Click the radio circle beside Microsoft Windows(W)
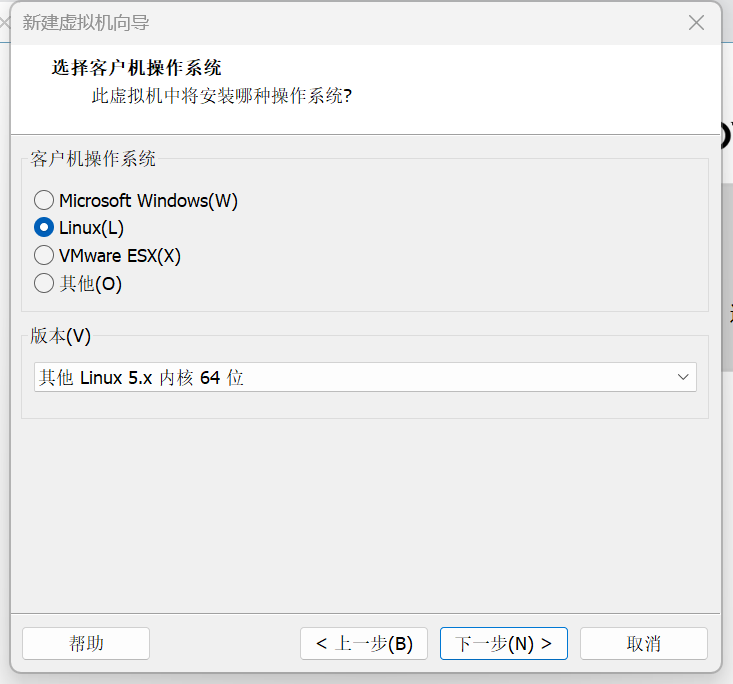 click(44, 200)
